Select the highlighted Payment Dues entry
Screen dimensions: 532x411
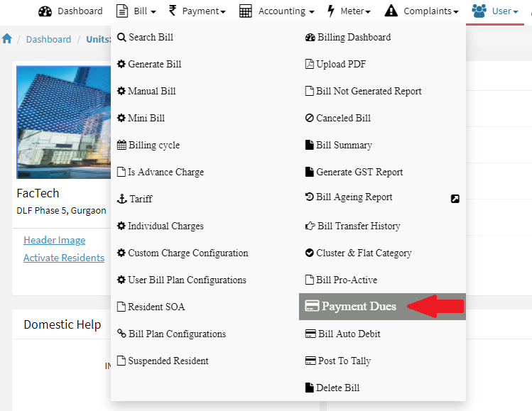(382, 306)
